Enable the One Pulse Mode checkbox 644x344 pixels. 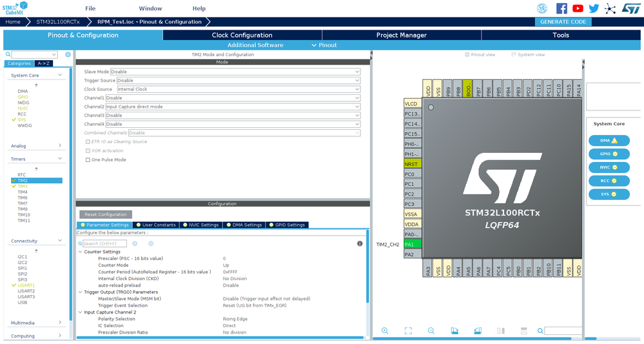pos(88,160)
